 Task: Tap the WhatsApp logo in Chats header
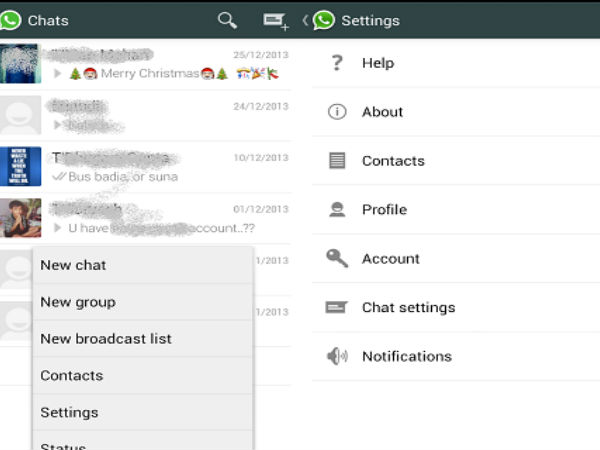(x=11, y=20)
